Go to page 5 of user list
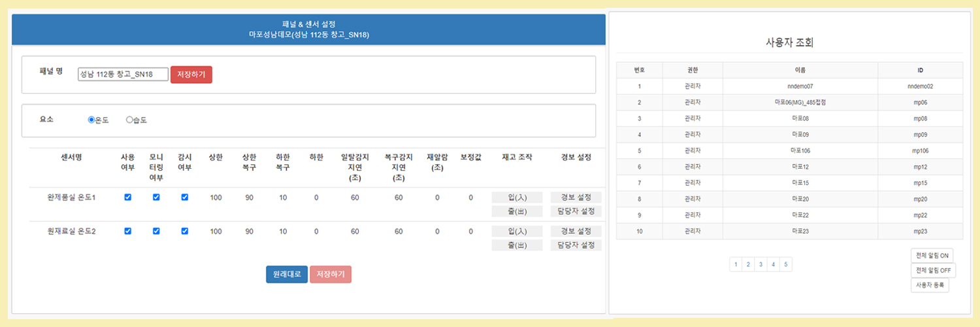Viewport: 980px width, 327px height. click(786, 264)
